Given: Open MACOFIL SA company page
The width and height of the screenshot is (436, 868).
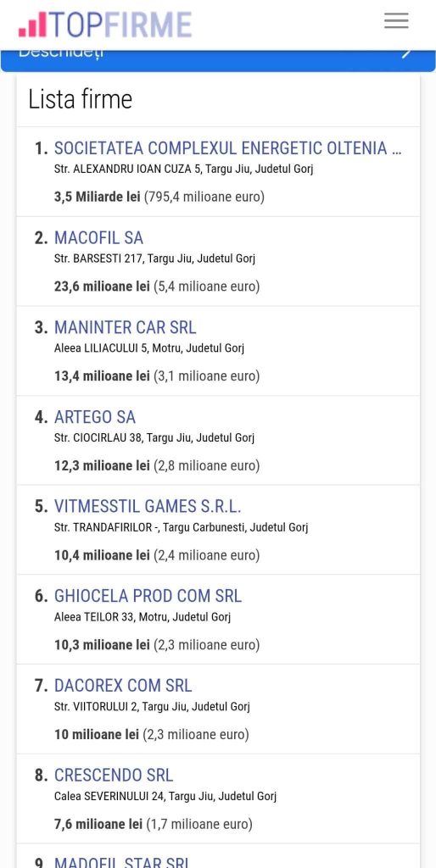Looking at the screenshot, I should pyautogui.click(x=98, y=238).
